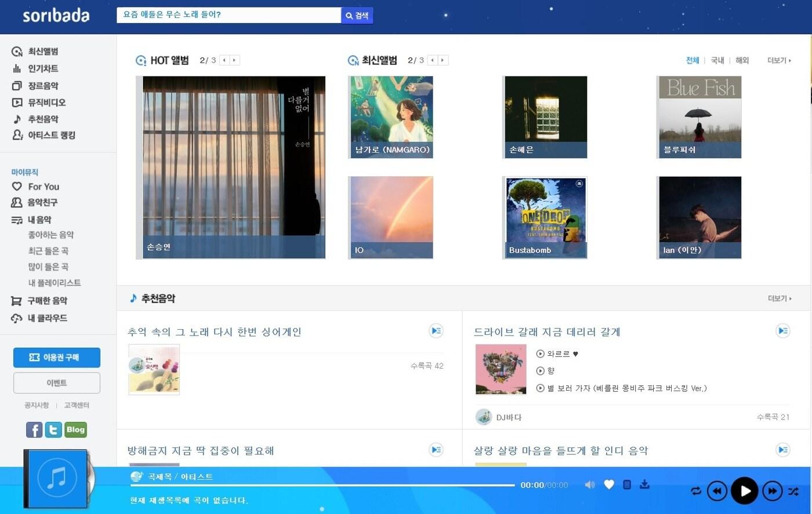Click the 이용권 구매 button
812x514 pixels.
click(x=56, y=358)
